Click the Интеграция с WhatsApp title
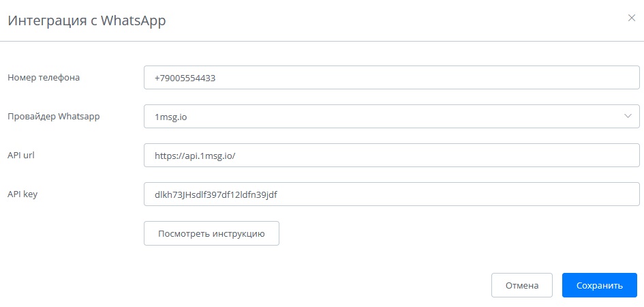644x307 pixels. tap(87, 20)
